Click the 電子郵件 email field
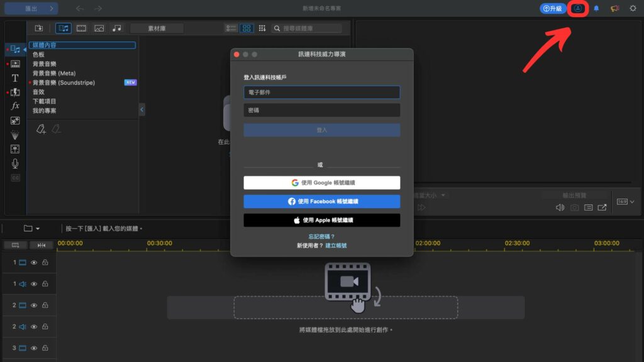Screen dimensions: 644x362 [321, 92]
